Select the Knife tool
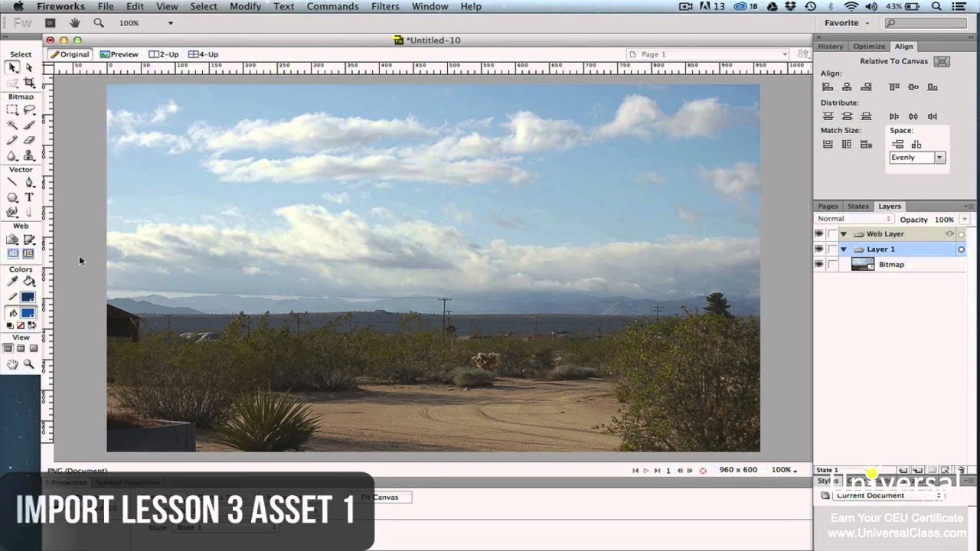 point(29,213)
